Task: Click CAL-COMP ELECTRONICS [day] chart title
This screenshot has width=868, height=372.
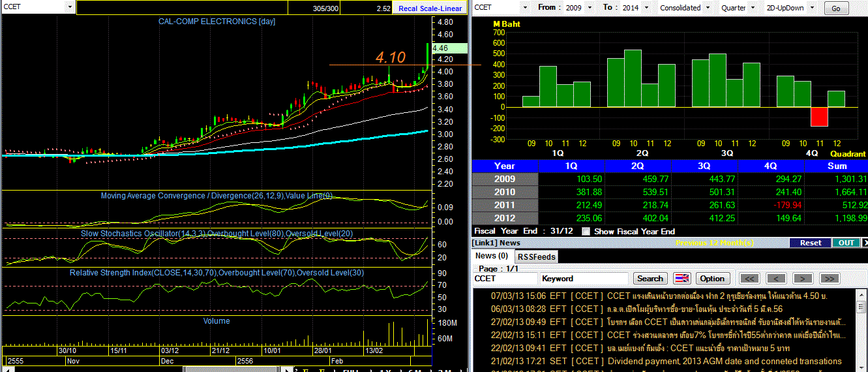Action: click(x=217, y=22)
